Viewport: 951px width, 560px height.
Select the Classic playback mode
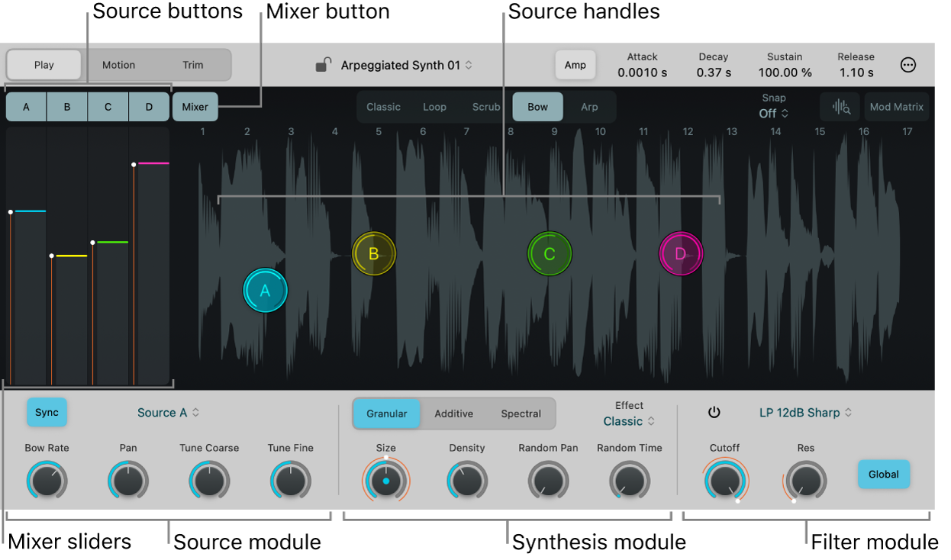(383, 107)
